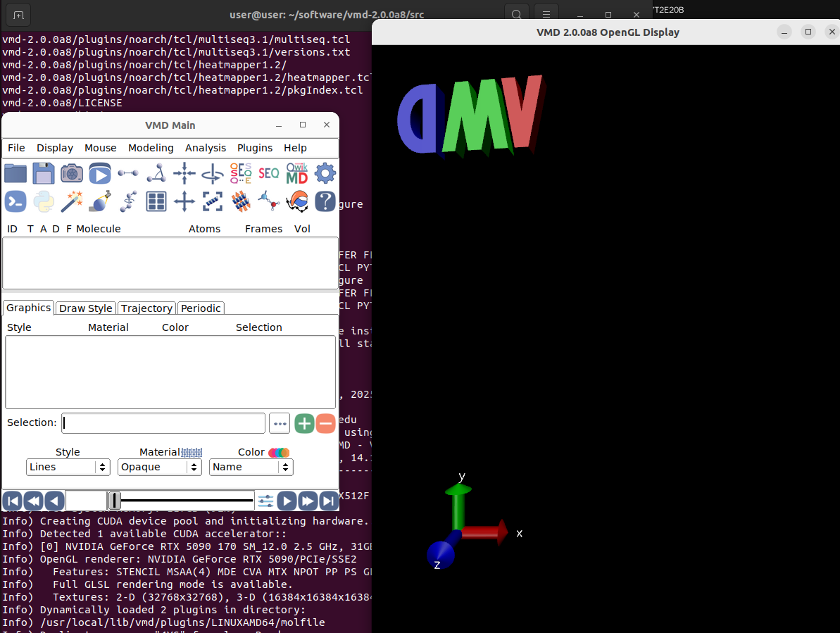840x633 pixels.
Task: Play the trajectory in reverse
Action: point(54,501)
